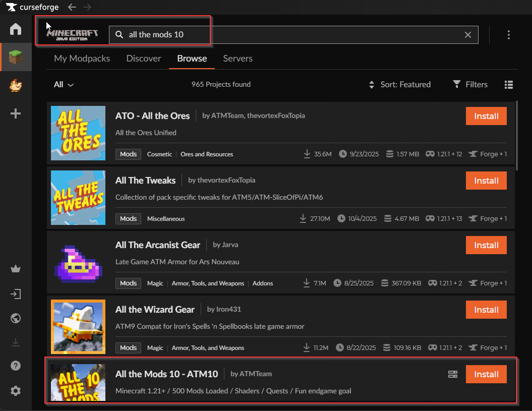Toggle list view layout icon
Screen dimensions: 532x411
[509, 85]
